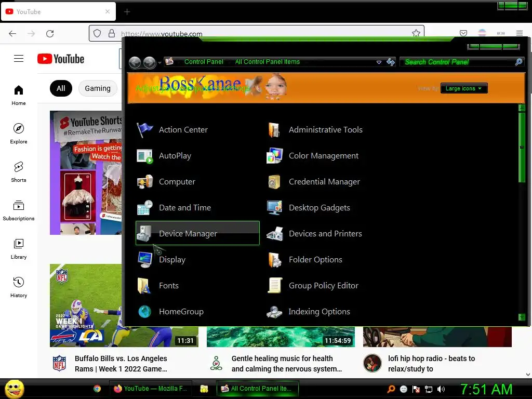Open YouTube Shorts in sidebar
The width and height of the screenshot is (532, 399).
19,172
